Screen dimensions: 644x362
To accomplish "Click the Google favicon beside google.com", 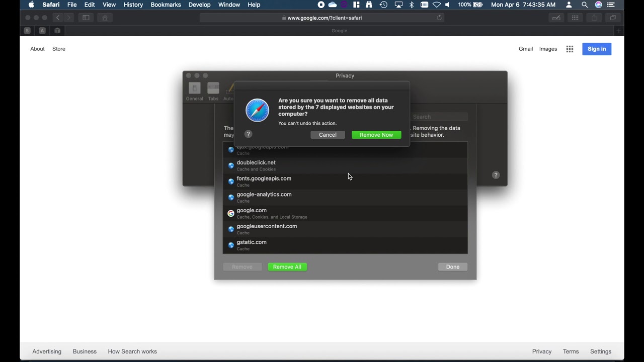I will pyautogui.click(x=231, y=213).
